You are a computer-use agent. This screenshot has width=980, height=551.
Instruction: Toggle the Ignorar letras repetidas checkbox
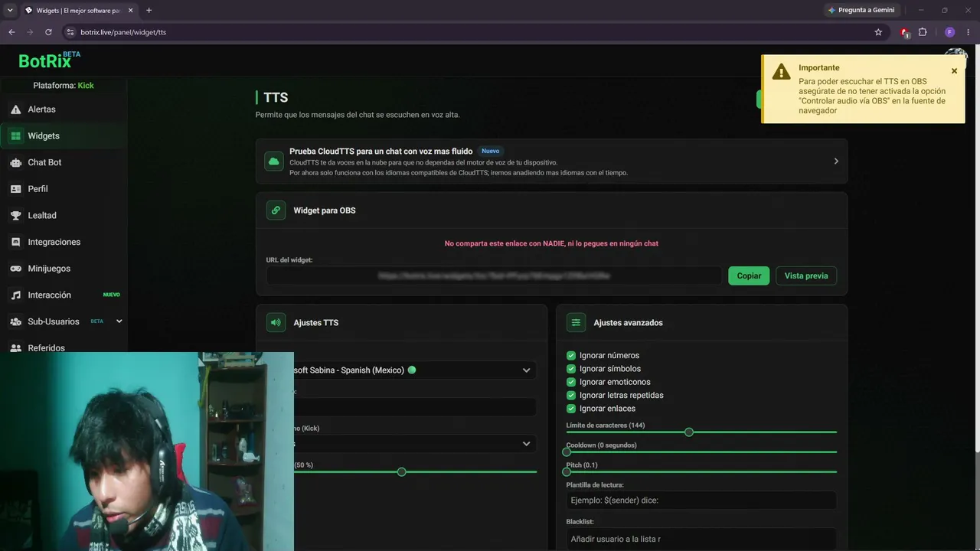pos(571,395)
